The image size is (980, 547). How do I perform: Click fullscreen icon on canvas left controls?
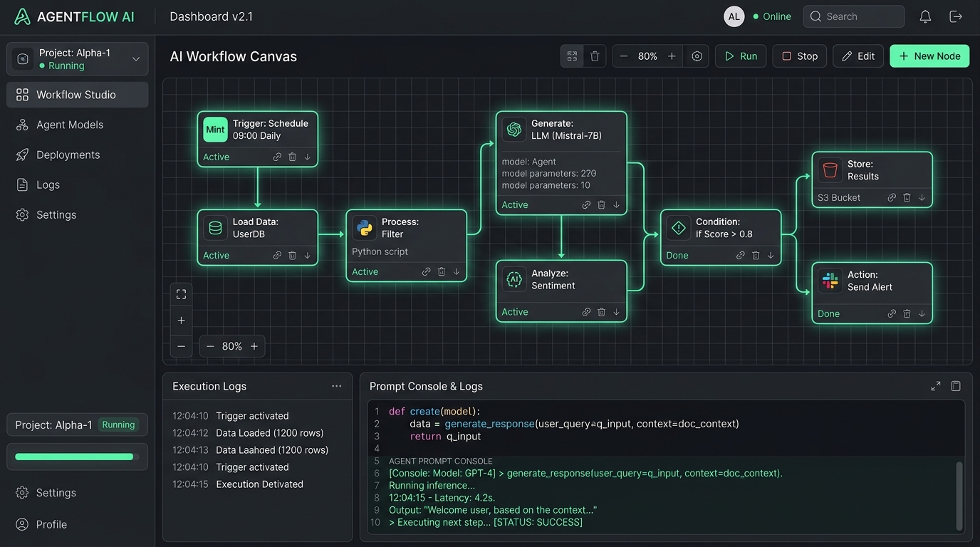[x=181, y=294]
